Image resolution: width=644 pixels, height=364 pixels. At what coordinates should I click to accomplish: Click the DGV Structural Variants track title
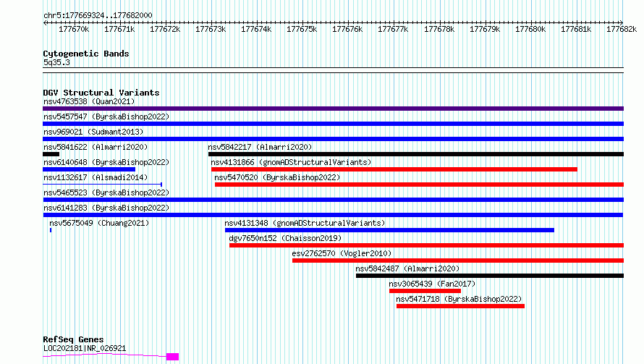101,93
